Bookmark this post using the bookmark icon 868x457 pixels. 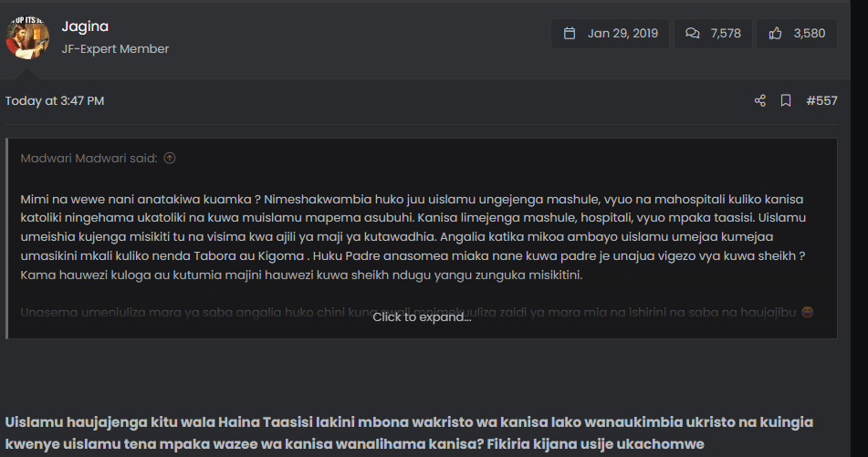pyautogui.click(x=785, y=101)
